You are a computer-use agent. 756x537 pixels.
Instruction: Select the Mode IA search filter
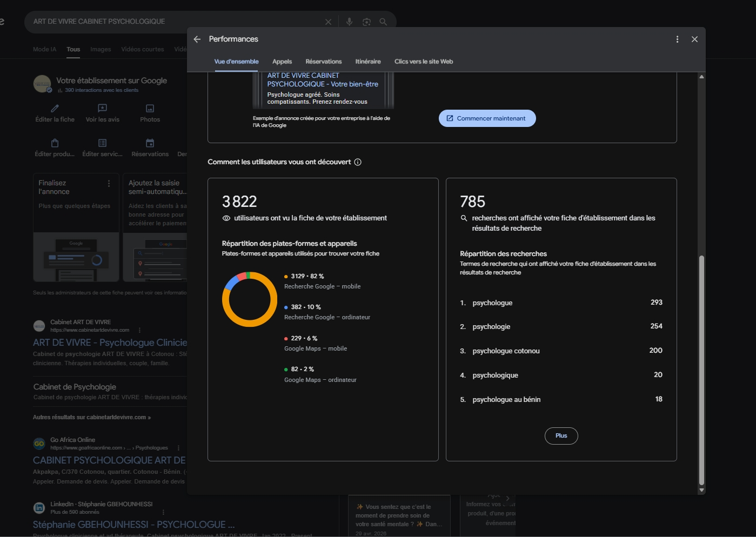pos(44,49)
